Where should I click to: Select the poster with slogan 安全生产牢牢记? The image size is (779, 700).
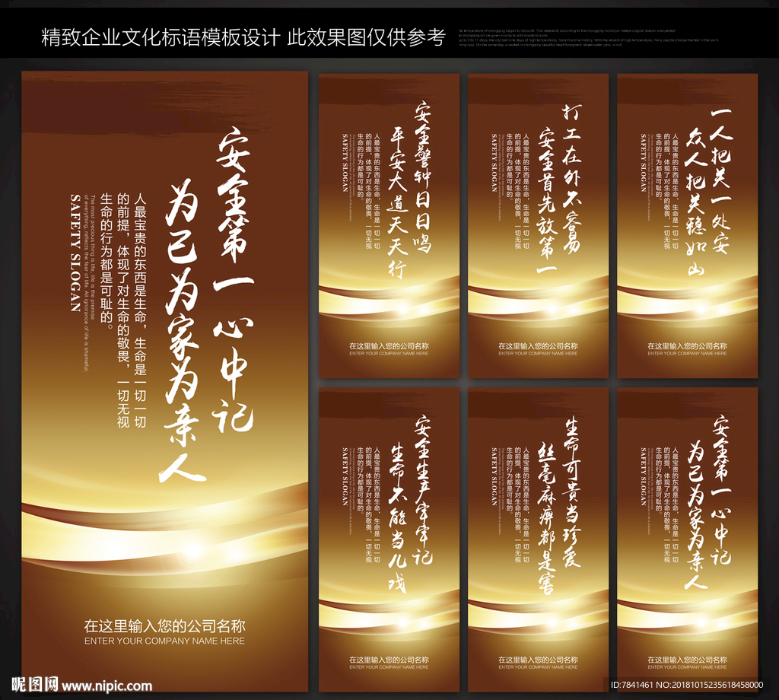389,540
